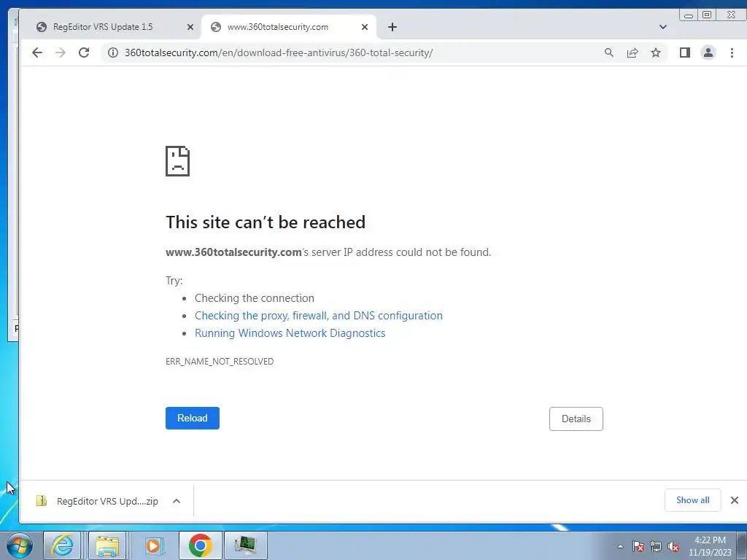Click the forward navigation arrow
747x560 pixels.
(x=61, y=52)
